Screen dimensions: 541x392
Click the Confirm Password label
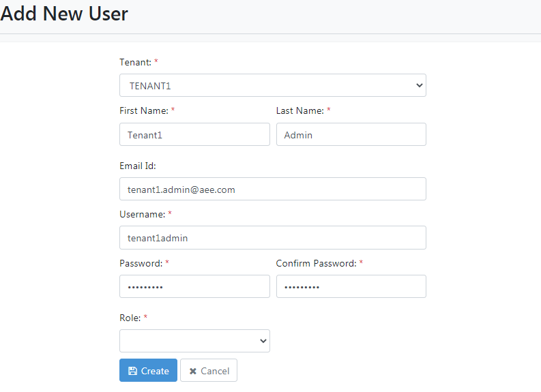point(316,263)
